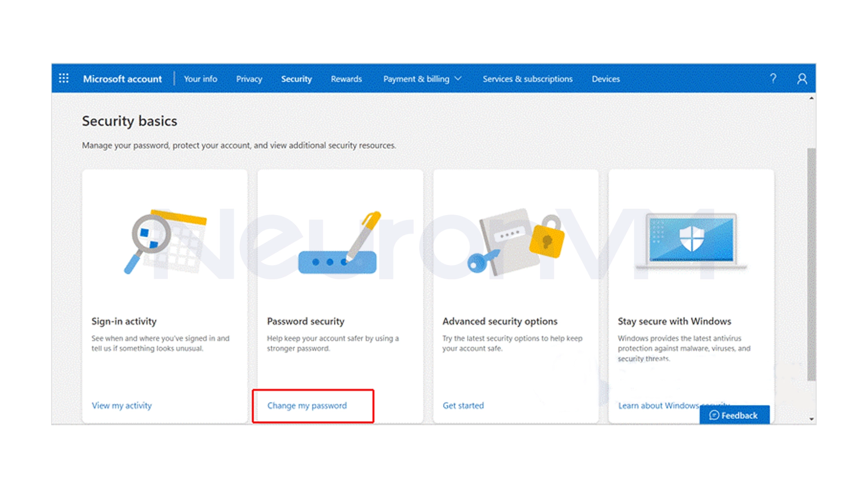This screenshot has width=868, height=488.
Task: Open the app launcher grid icon
Action: pyautogui.click(x=64, y=79)
